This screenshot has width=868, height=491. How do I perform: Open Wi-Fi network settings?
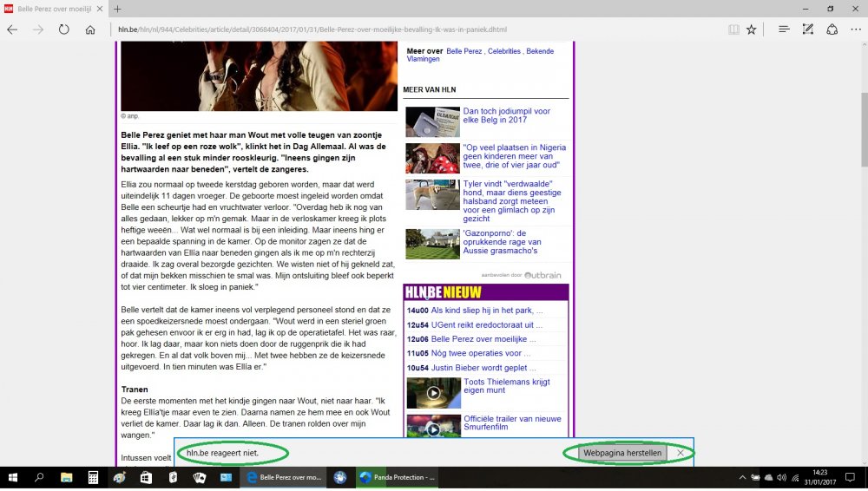795,477
